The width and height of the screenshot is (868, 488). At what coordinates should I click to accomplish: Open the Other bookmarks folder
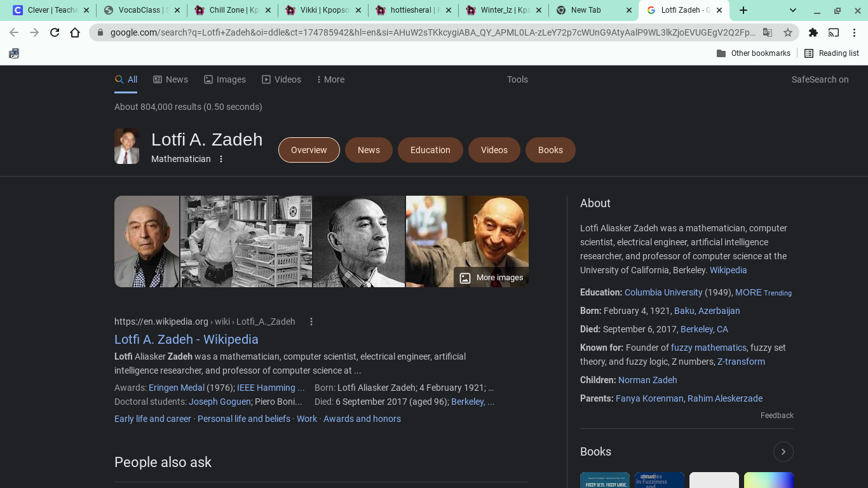(754, 53)
